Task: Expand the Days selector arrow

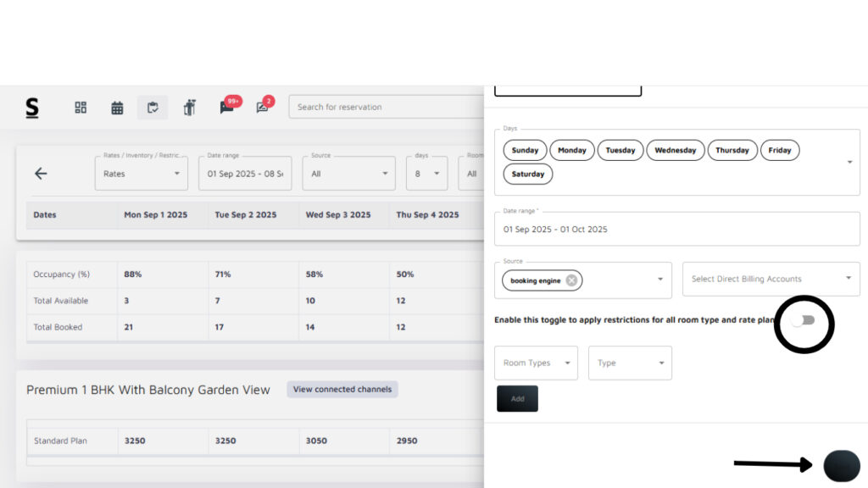Action: (849, 162)
